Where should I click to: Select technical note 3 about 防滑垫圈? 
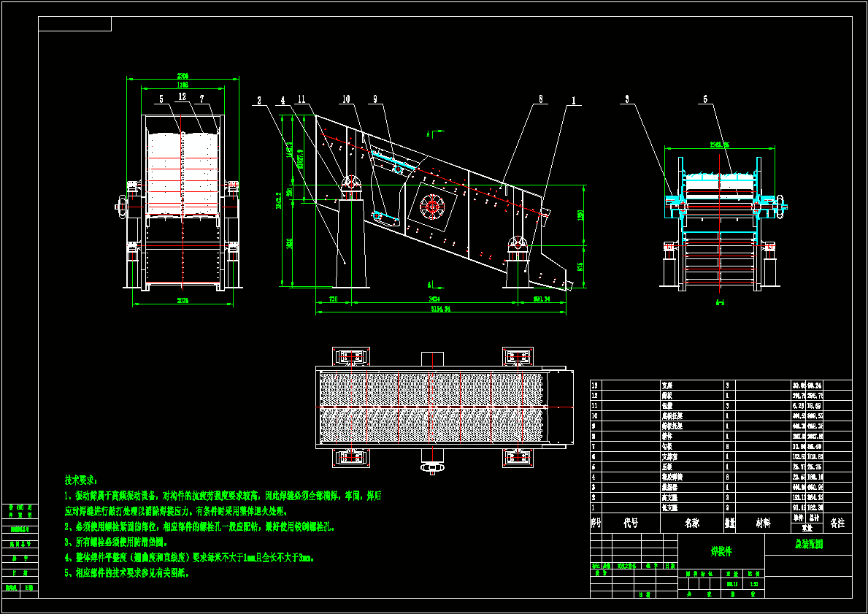tap(116, 542)
